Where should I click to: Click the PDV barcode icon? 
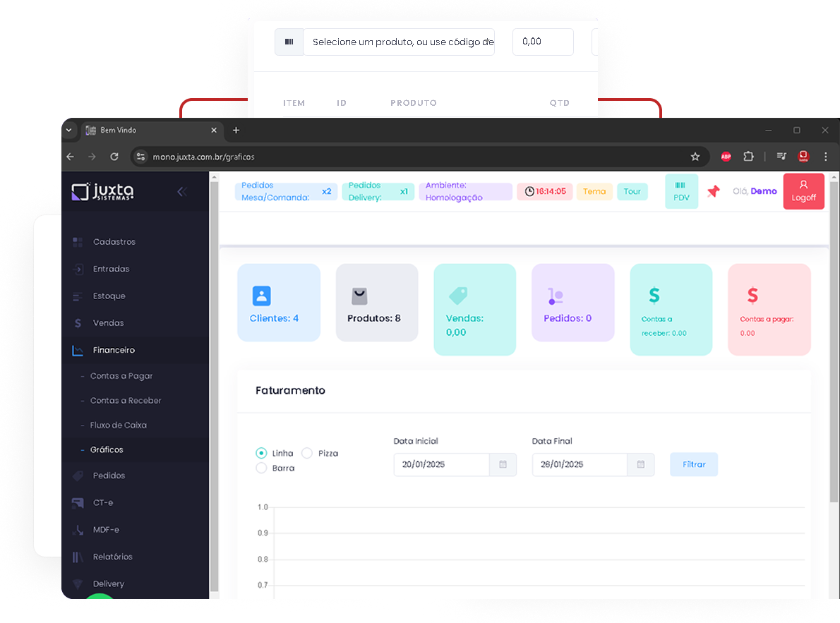(x=681, y=186)
